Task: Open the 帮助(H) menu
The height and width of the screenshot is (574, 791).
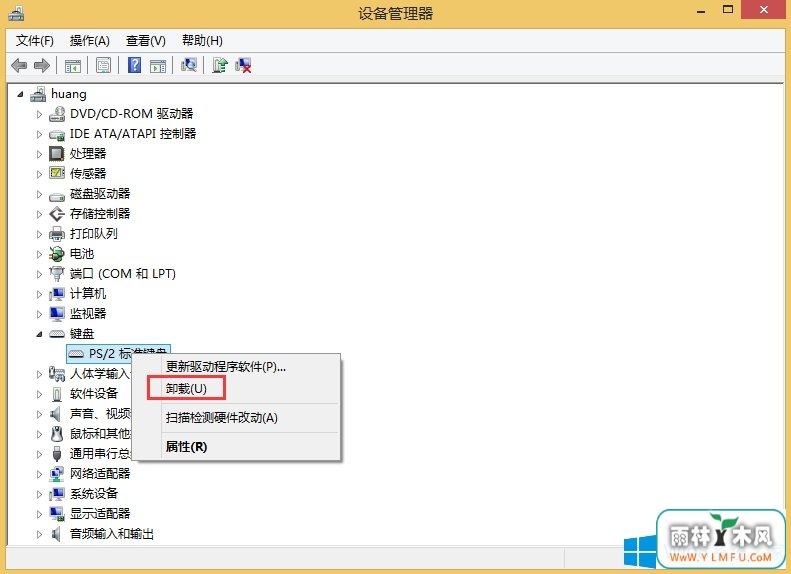Action: coord(202,40)
